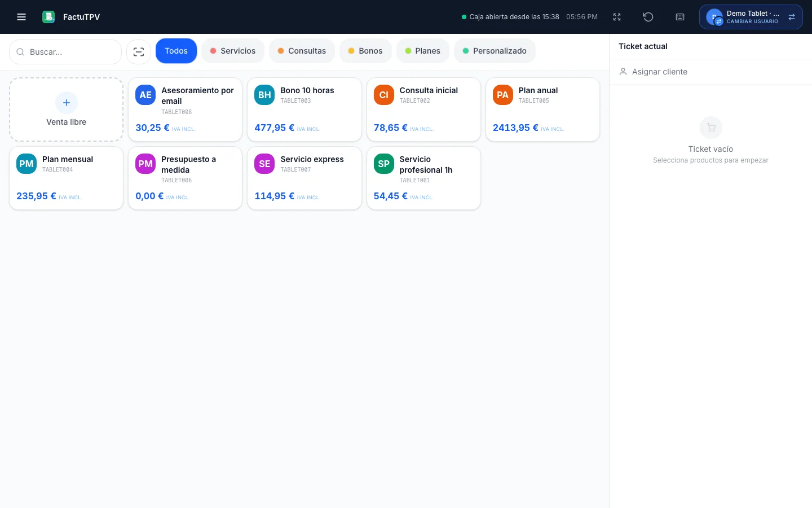Screen dimensions: 812x508
Task: Click the orange dot on Consultas chip
Action: coord(281,51)
